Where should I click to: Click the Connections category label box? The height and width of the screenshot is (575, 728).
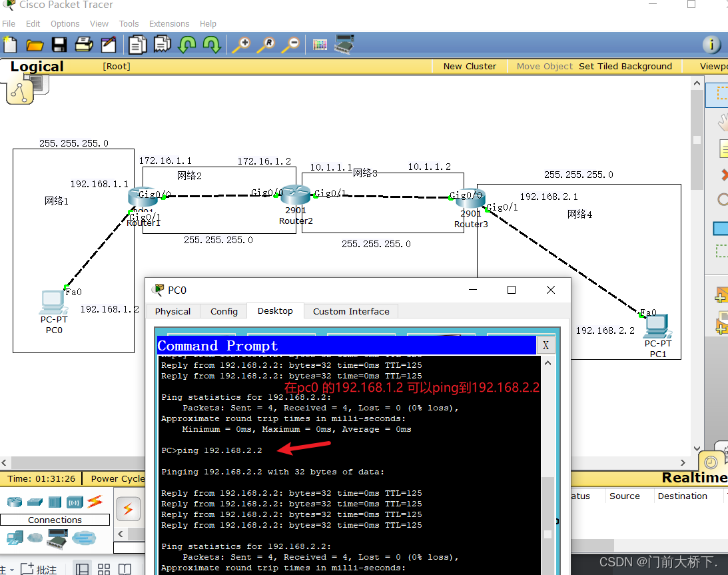(55, 520)
